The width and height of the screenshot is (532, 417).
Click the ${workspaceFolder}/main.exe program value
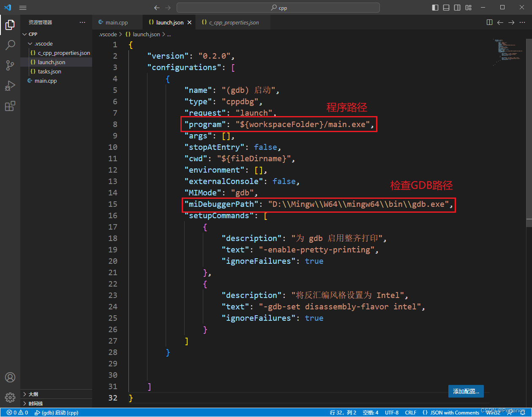click(303, 124)
